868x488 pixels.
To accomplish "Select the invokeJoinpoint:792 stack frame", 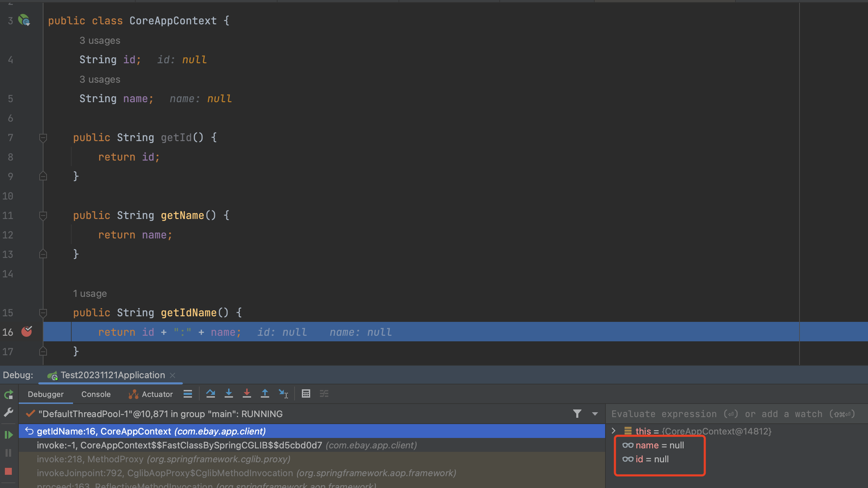I will click(x=312, y=473).
